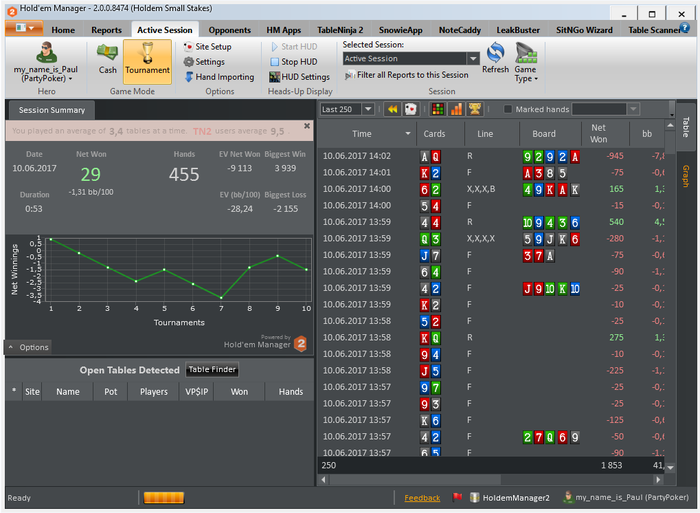Click my_name_is_Paul (PartyPoker) in status bar
The image size is (700, 513).
tap(626, 497)
